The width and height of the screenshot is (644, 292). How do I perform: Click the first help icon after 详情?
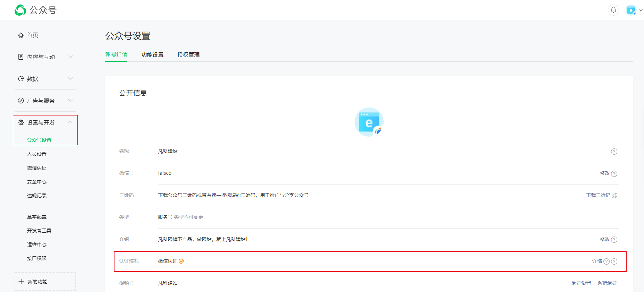[607, 261]
